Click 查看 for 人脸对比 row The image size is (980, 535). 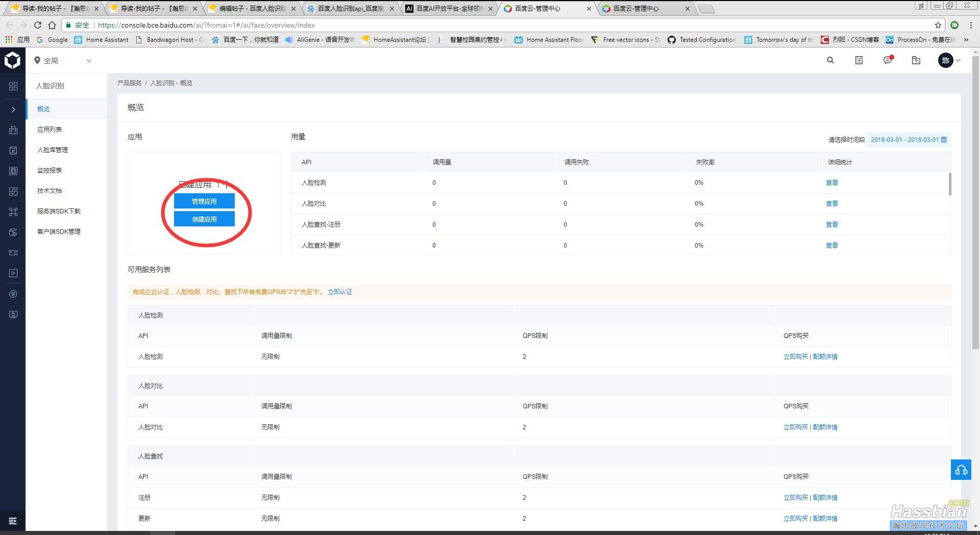(832, 204)
